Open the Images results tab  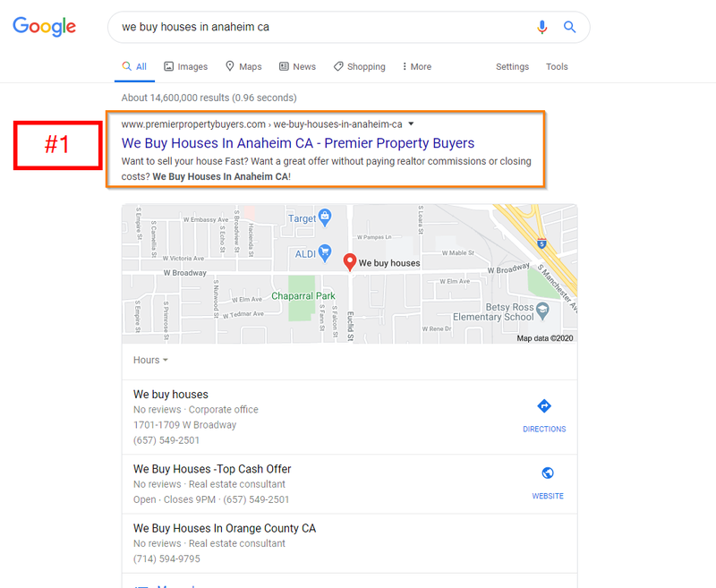point(186,66)
